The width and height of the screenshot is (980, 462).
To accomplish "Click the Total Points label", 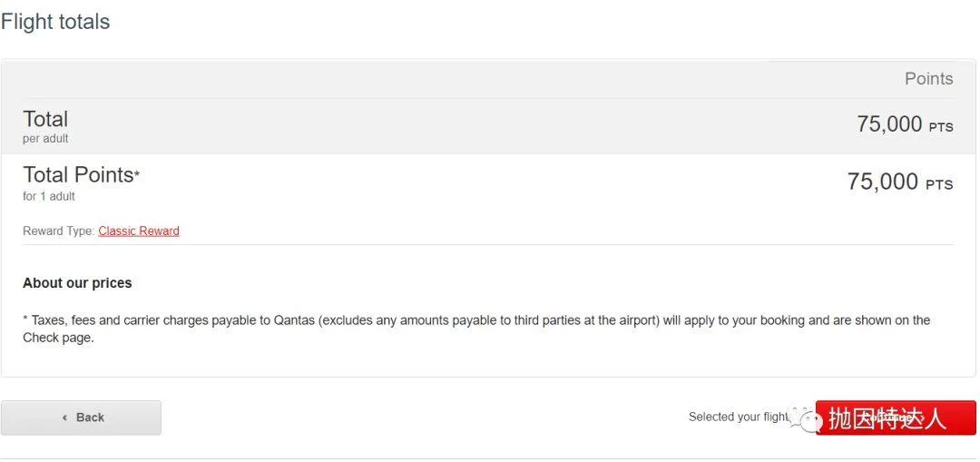I will (x=77, y=175).
